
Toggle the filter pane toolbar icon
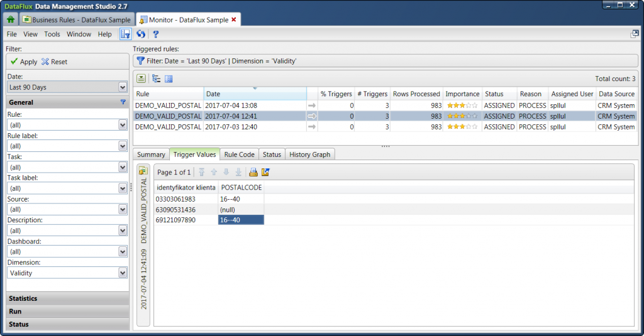(126, 34)
